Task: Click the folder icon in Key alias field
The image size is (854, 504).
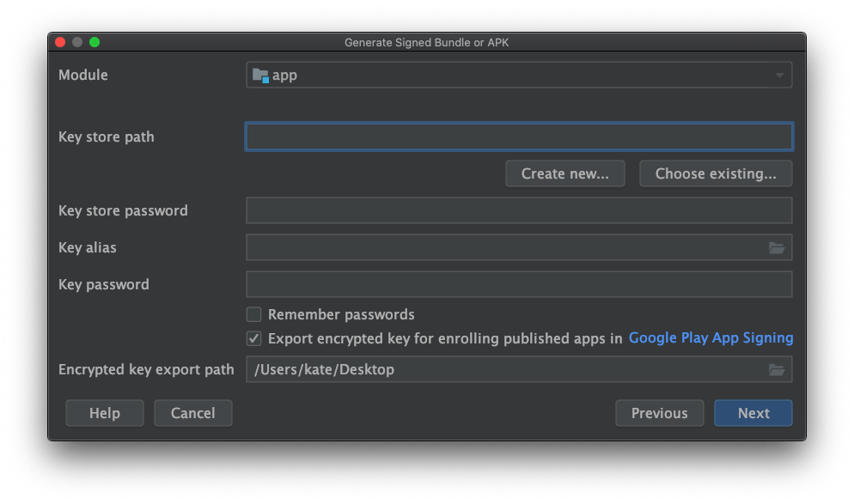Action: [x=777, y=248]
